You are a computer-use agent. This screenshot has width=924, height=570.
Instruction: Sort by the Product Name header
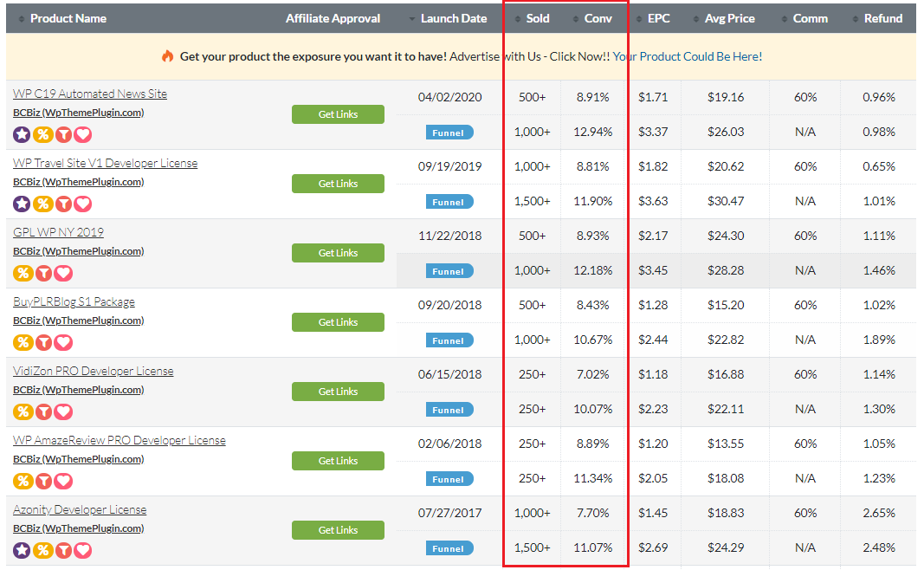68,18
